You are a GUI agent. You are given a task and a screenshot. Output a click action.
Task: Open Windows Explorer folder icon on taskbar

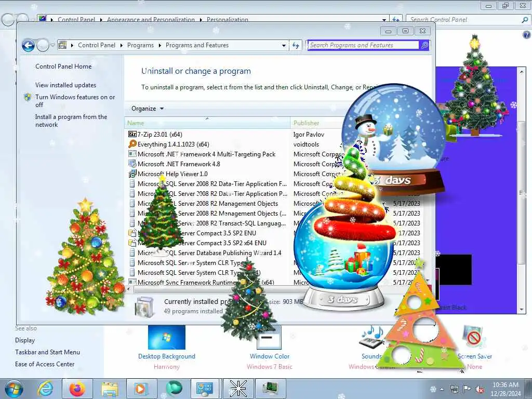click(109, 389)
